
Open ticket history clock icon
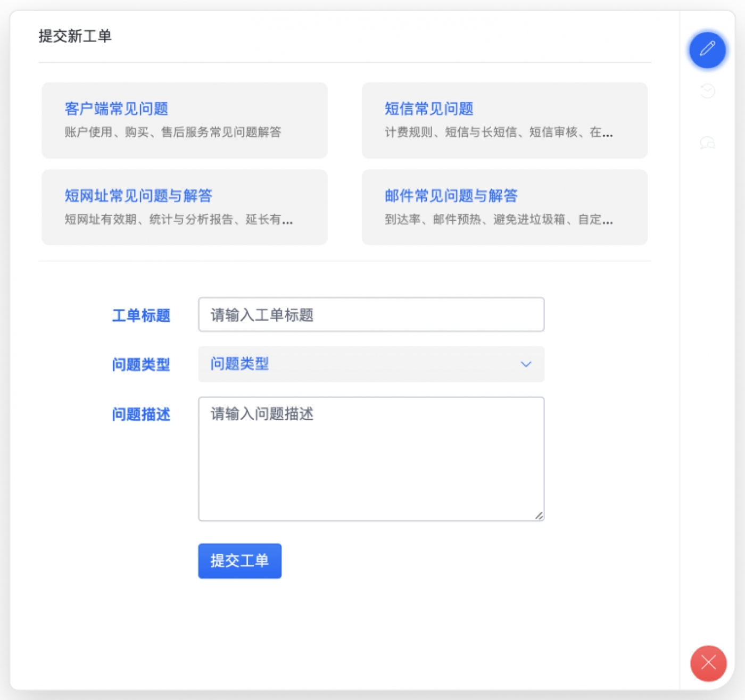click(707, 91)
